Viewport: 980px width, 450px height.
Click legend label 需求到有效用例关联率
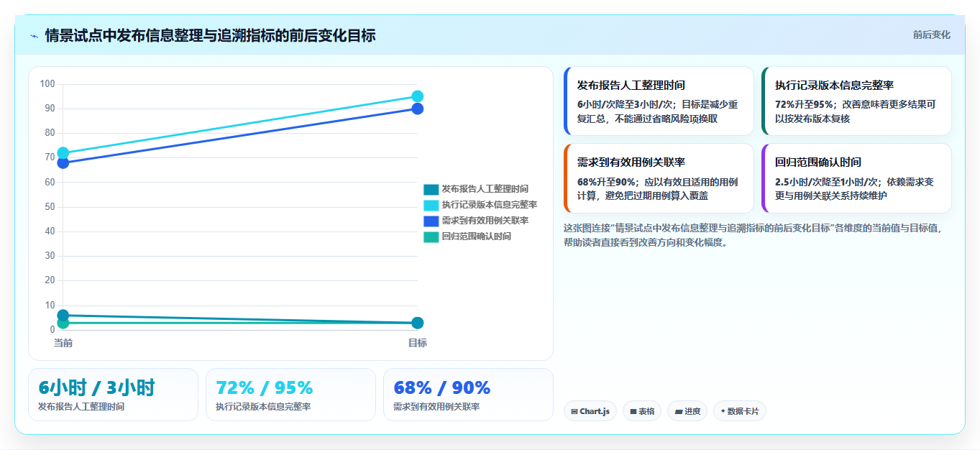(485, 221)
